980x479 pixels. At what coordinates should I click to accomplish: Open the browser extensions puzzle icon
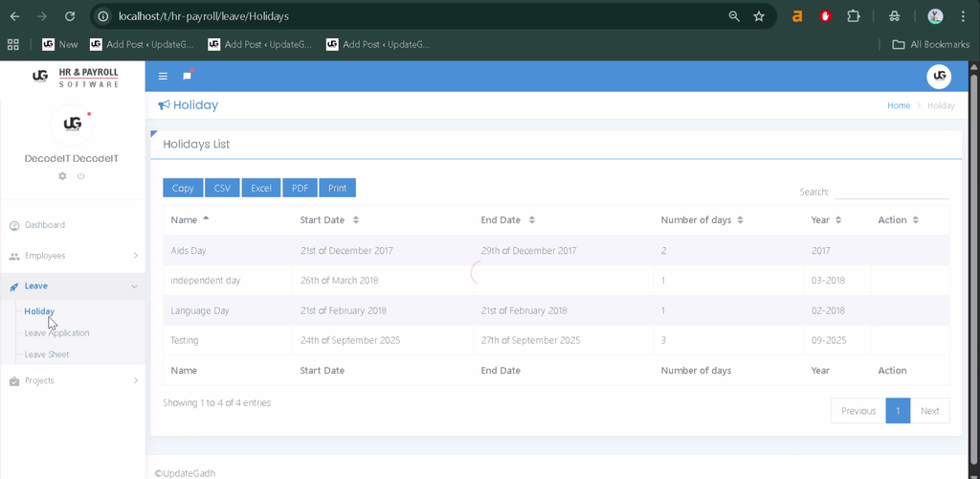853,16
